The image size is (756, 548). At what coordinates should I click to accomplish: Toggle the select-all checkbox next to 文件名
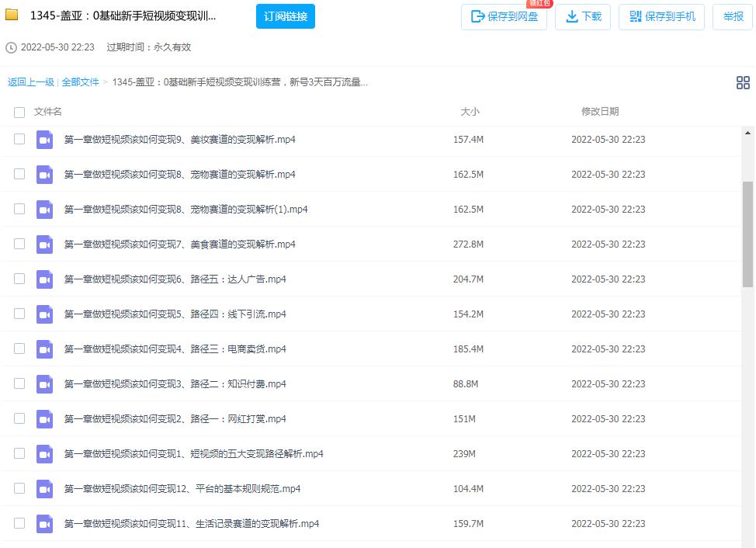point(19,113)
